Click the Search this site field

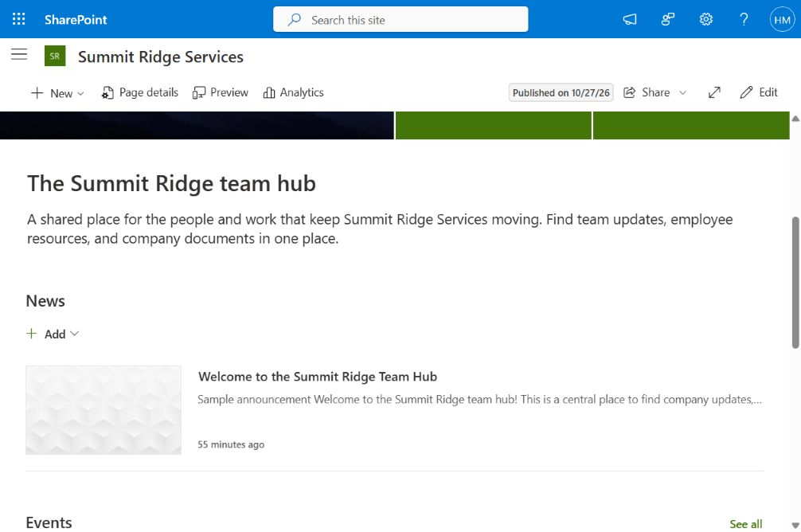[400, 19]
